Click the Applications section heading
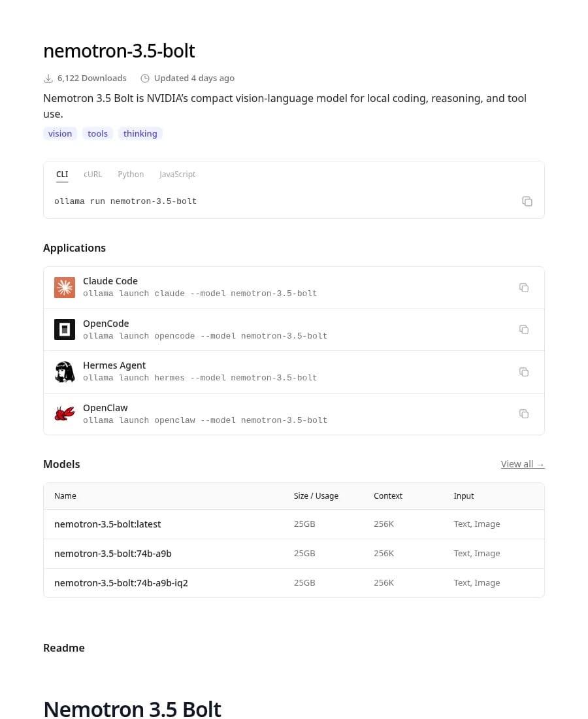 [74, 248]
